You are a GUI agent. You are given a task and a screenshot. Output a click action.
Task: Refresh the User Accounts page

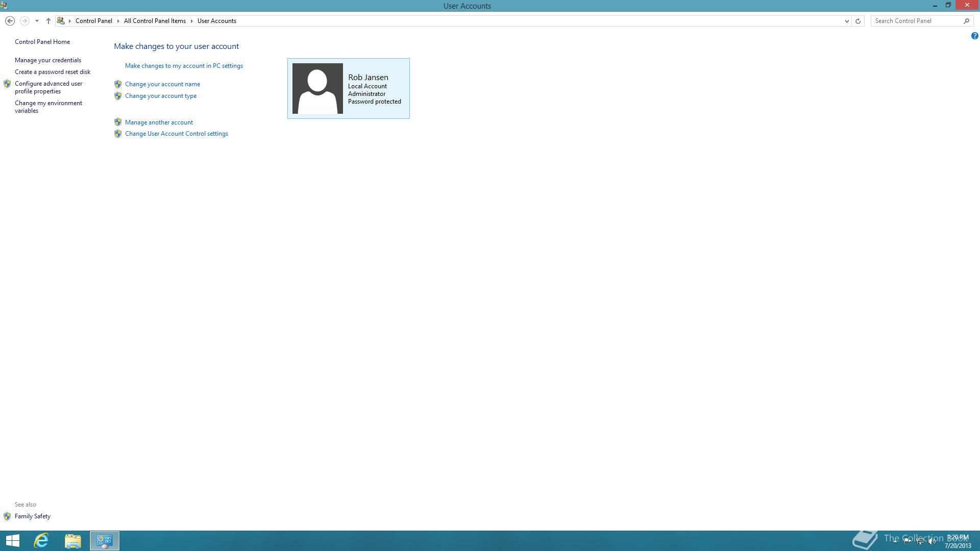pos(858,21)
